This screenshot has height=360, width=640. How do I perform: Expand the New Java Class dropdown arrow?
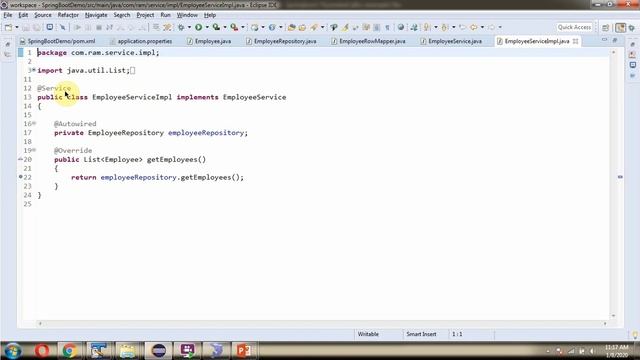coord(281,27)
